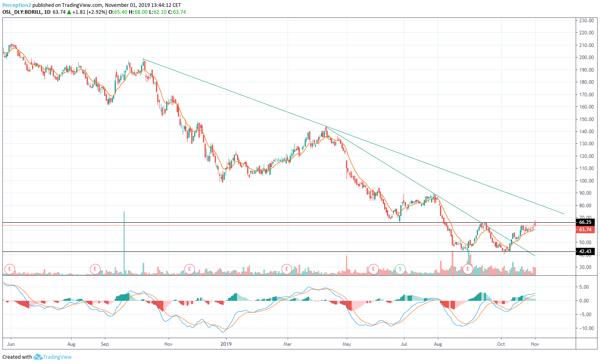Click the 2019 label on time axis
Screen dimensions: 600x364
point(226,344)
